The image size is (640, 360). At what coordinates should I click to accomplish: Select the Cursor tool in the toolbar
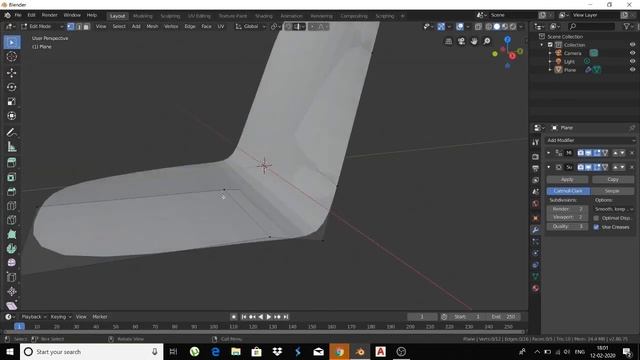point(11,57)
